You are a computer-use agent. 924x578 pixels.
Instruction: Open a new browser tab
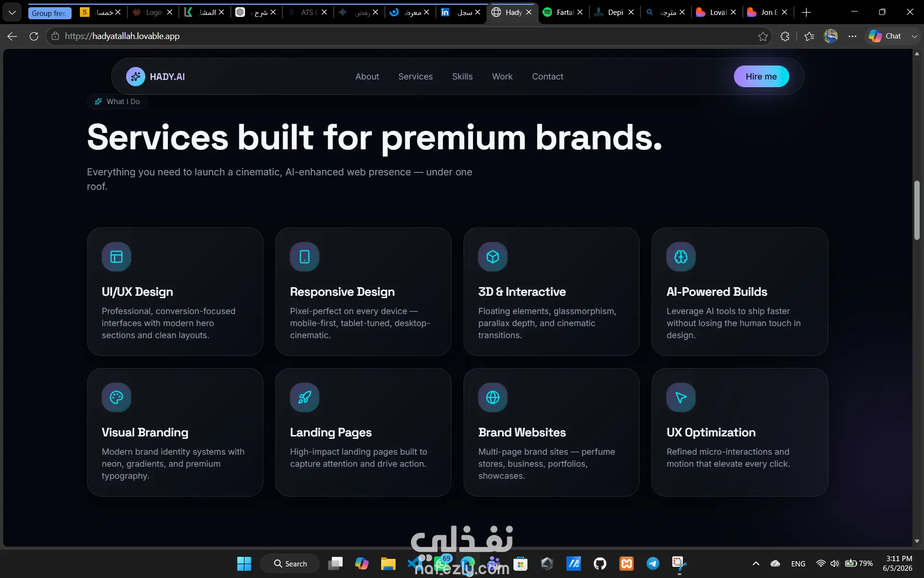[807, 13]
